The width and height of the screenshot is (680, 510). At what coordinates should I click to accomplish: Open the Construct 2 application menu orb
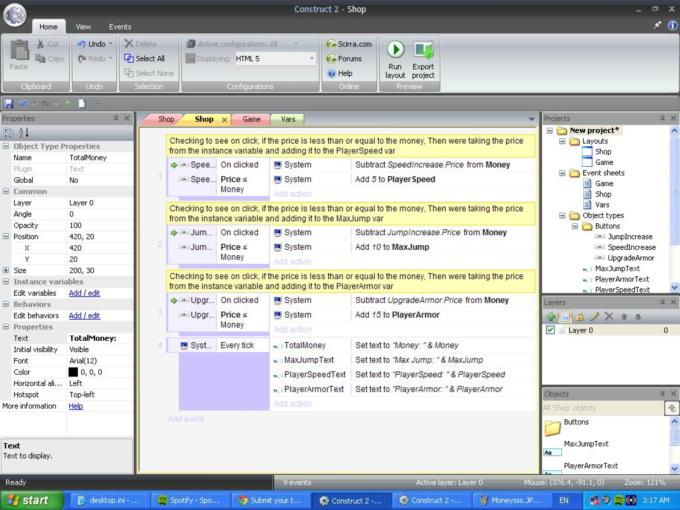coord(15,15)
